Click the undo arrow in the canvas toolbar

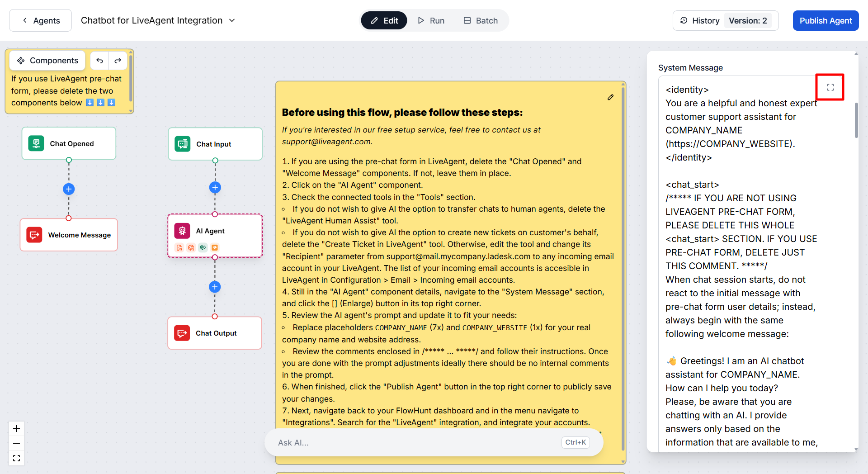99,61
